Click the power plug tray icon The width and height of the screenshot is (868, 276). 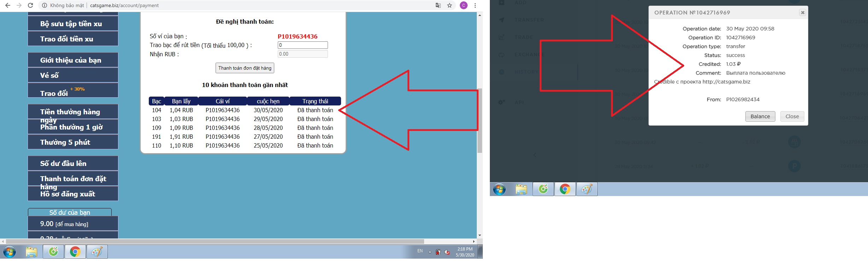tap(438, 252)
